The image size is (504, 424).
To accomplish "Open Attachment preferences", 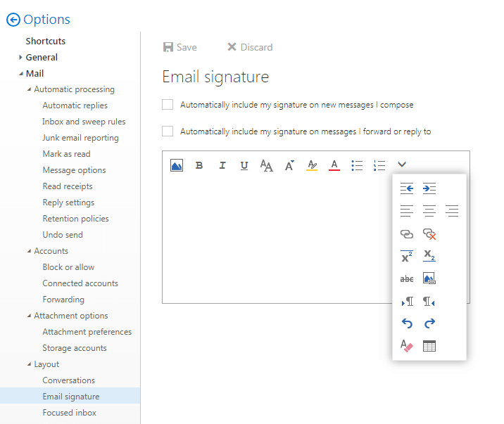I will coord(87,332).
